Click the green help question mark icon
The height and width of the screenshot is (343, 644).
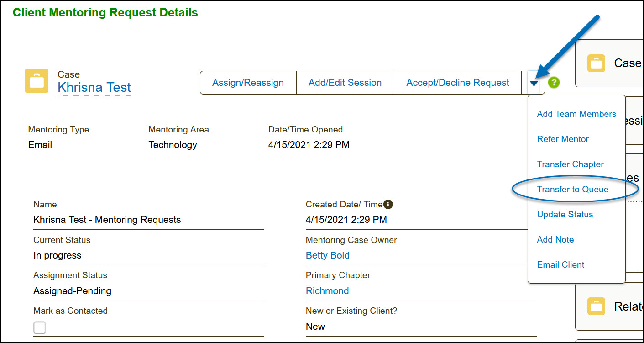(554, 83)
